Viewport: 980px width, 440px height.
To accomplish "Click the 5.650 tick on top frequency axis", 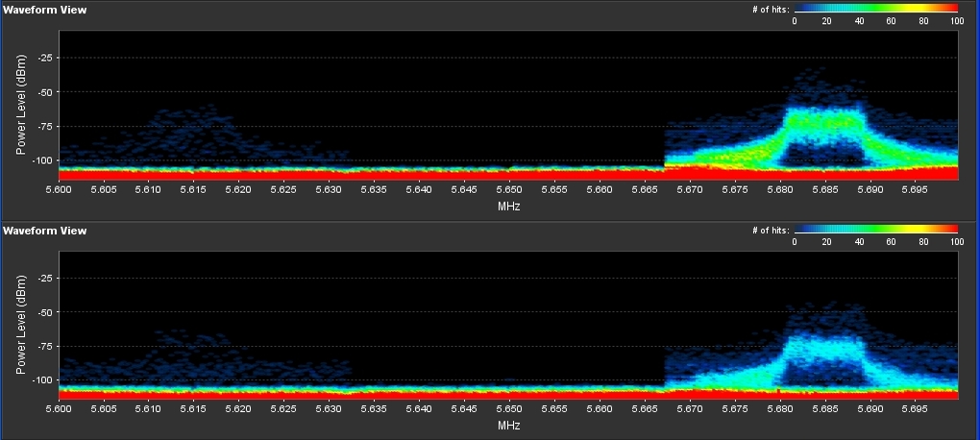I will point(509,191).
